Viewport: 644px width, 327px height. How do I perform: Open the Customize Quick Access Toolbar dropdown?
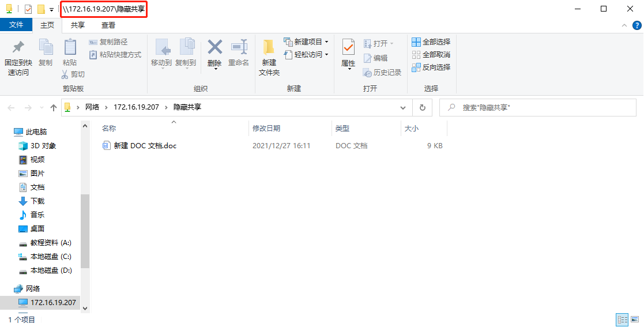51,9
